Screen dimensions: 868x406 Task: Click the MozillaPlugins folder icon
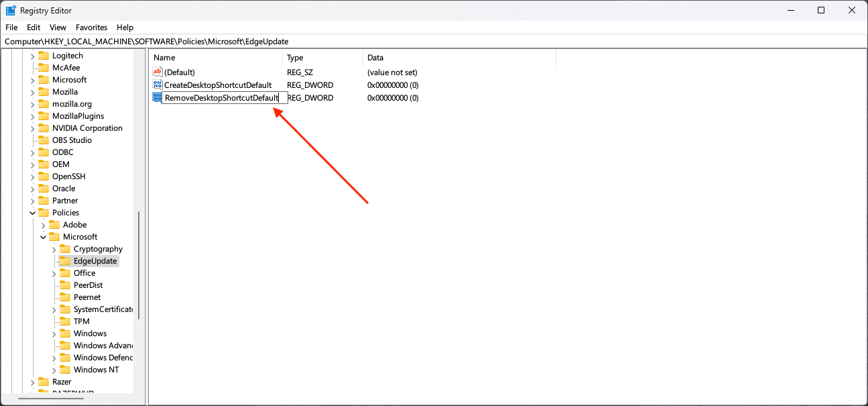pyautogui.click(x=44, y=116)
